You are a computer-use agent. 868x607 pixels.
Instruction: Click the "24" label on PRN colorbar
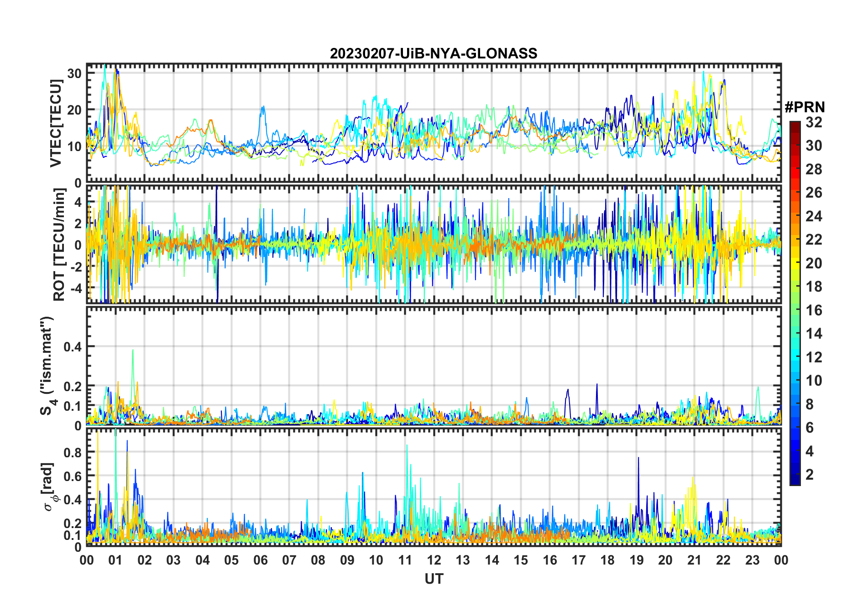pos(814,216)
